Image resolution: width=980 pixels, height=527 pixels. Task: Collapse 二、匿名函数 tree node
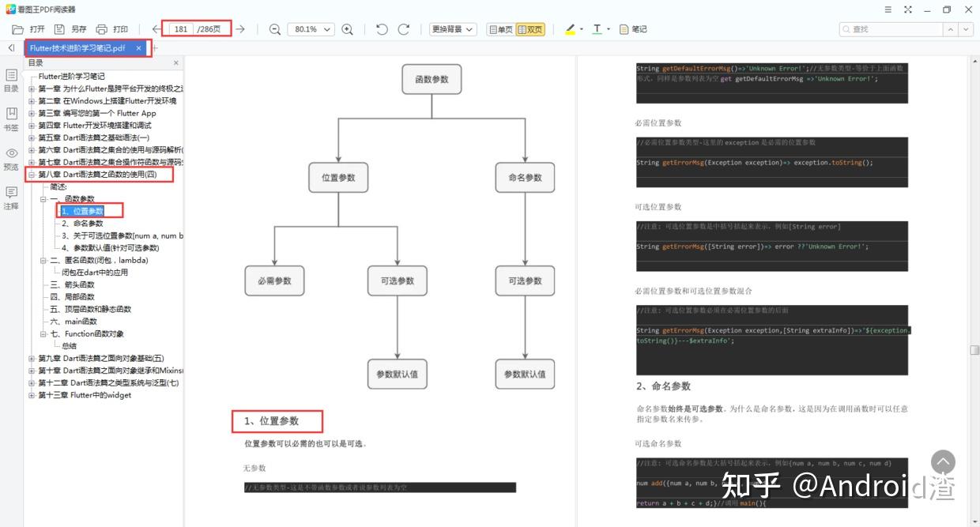[43, 260]
